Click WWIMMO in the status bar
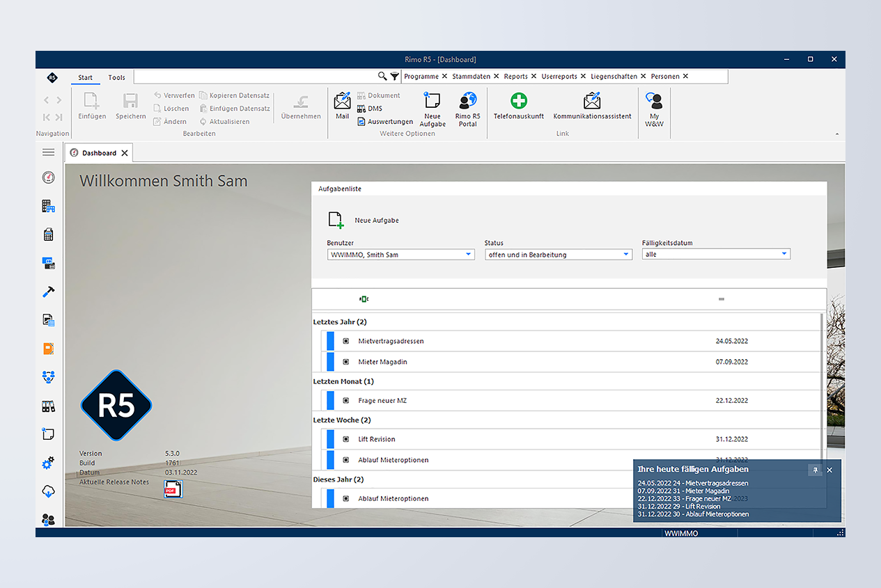Screen dimensions: 881x588 (x=680, y=533)
